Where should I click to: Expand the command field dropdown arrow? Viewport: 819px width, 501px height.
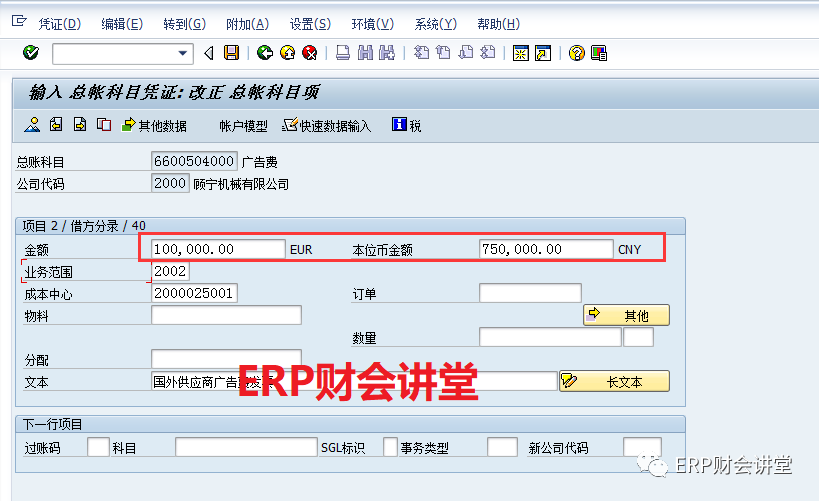[183, 53]
